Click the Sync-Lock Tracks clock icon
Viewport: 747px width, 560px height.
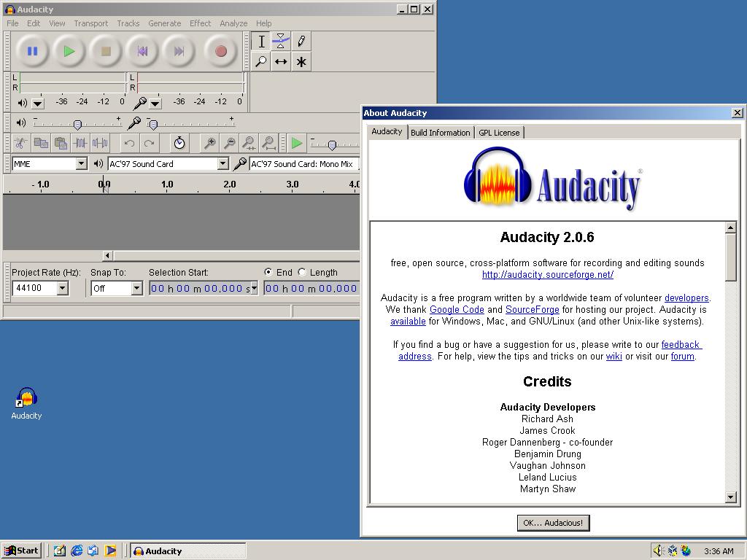[179, 143]
